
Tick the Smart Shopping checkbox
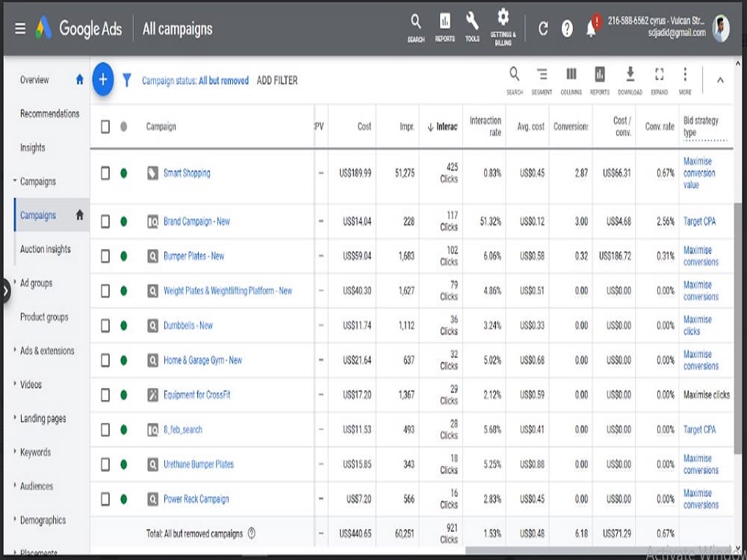tap(105, 173)
